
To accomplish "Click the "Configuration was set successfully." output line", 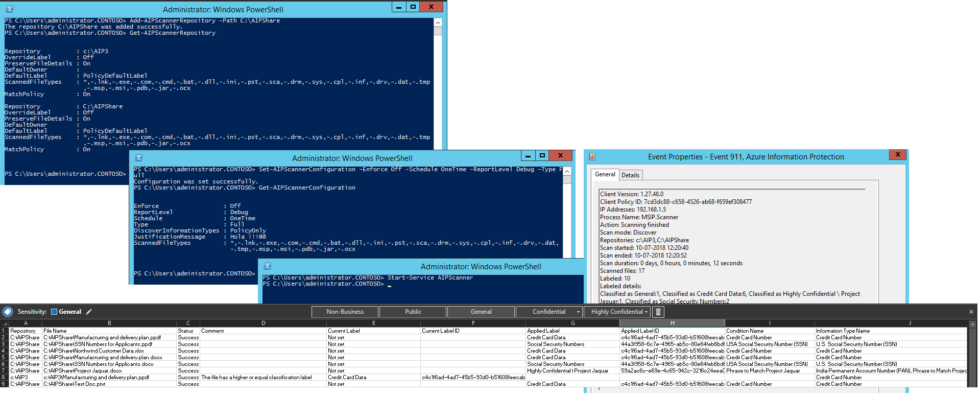I will tap(196, 181).
